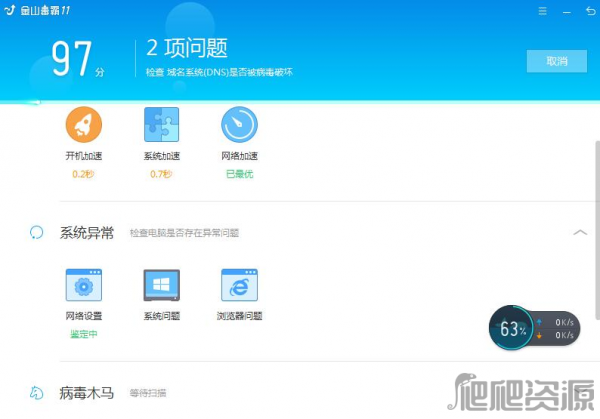Click the 97 分 score
The image size is (600, 419).
[x=78, y=58]
